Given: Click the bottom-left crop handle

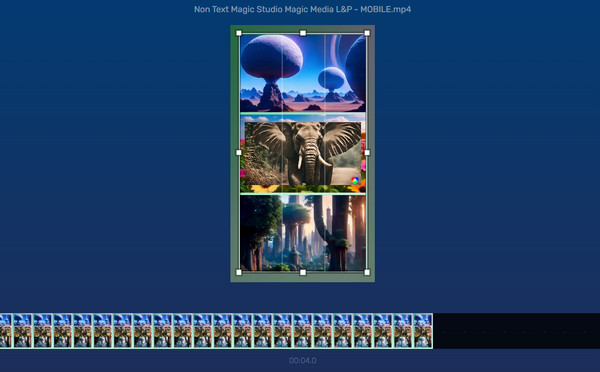Looking at the screenshot, I should (x=239, y=272).
